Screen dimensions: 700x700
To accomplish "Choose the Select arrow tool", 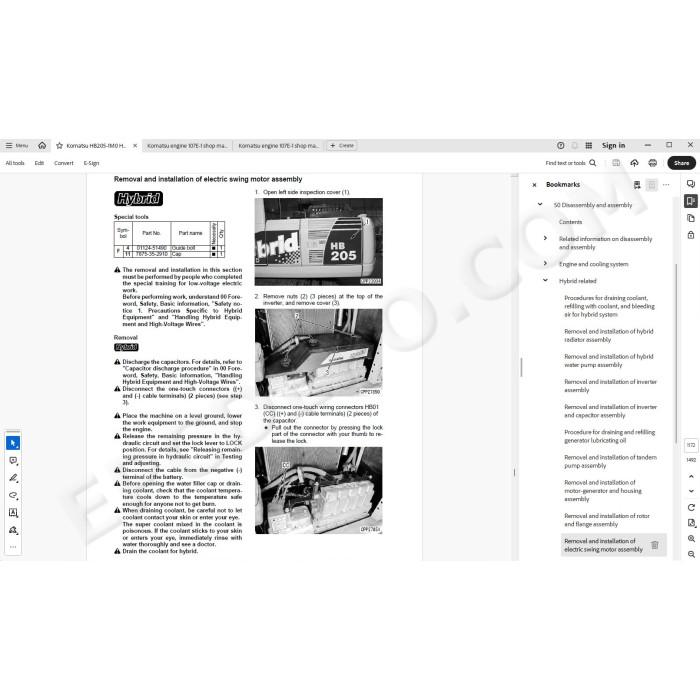I will (x=13, y=443).
